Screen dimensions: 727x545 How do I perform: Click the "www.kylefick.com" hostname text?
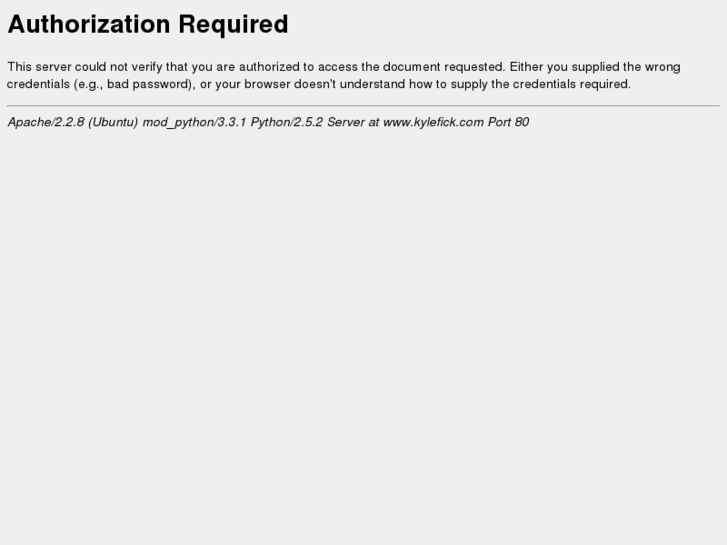434,122
